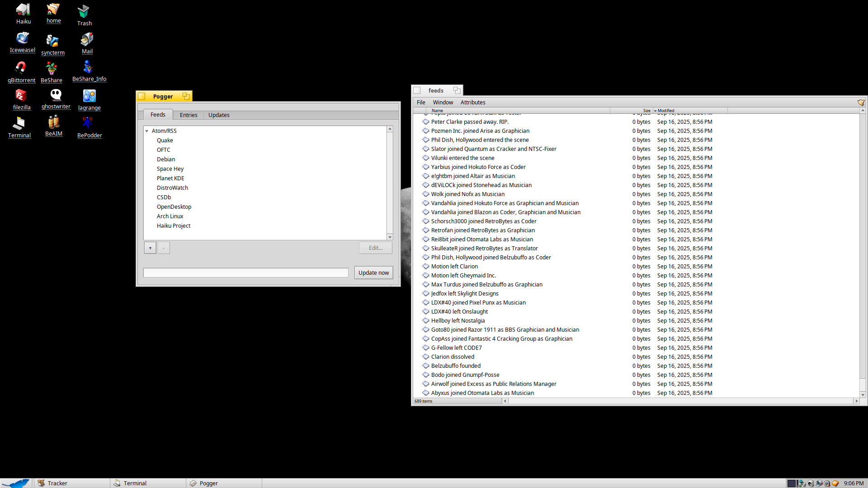The height and width of the screenshot is (488, 868).
Task: Click the network status tray icon
Action: [802, 483]
